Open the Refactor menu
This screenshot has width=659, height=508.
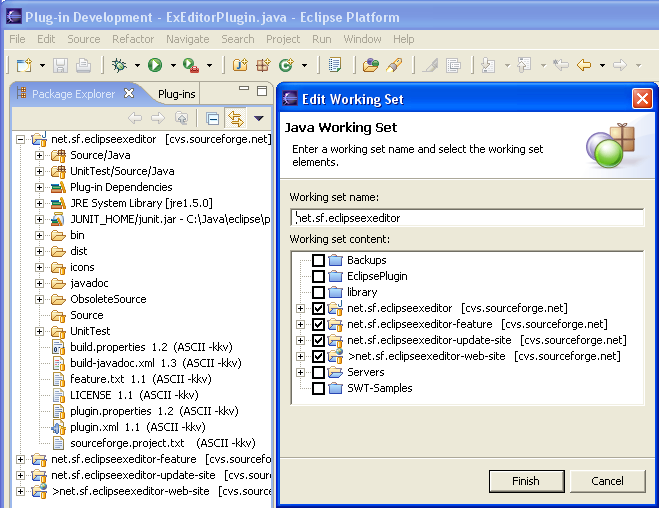tap(133, 39)
